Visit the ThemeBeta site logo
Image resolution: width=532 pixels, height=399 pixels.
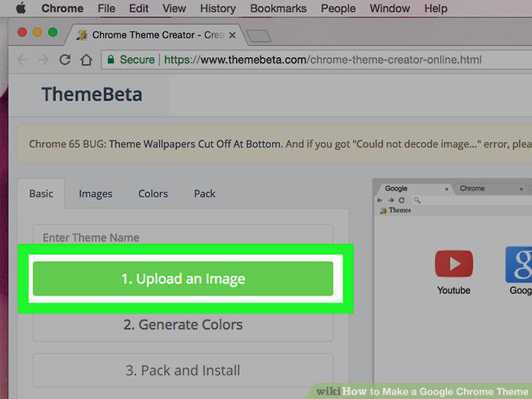click(x=91, y=94)
